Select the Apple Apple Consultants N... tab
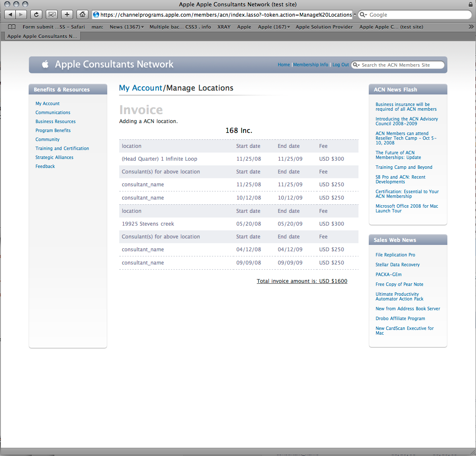Viewport: 476px width, 456px height. (x=42, y=36)
